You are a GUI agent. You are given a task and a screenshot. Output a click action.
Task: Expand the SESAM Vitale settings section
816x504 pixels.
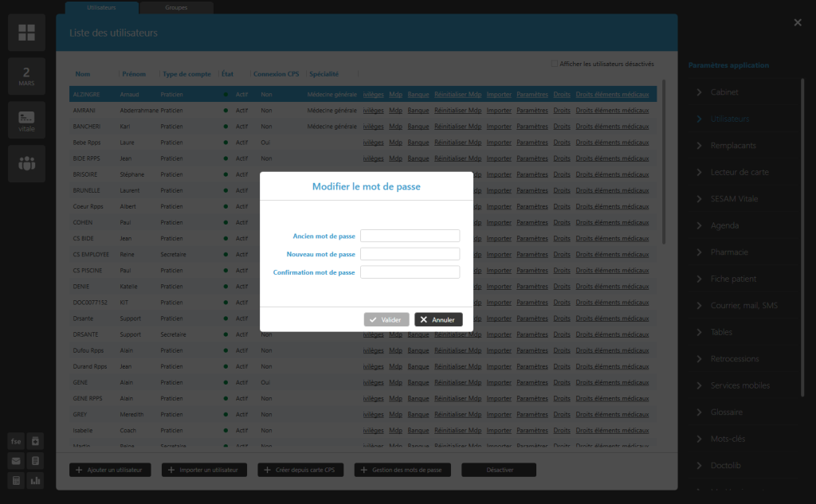[734, 199]
